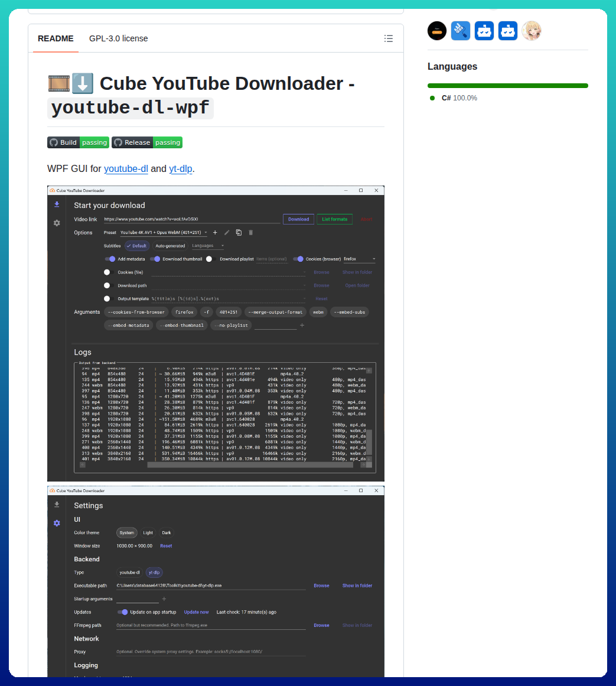The height and width of the screenshot is (686, 616).
Task: Open the youtube-dl link
Action: [x=126, y=169]
